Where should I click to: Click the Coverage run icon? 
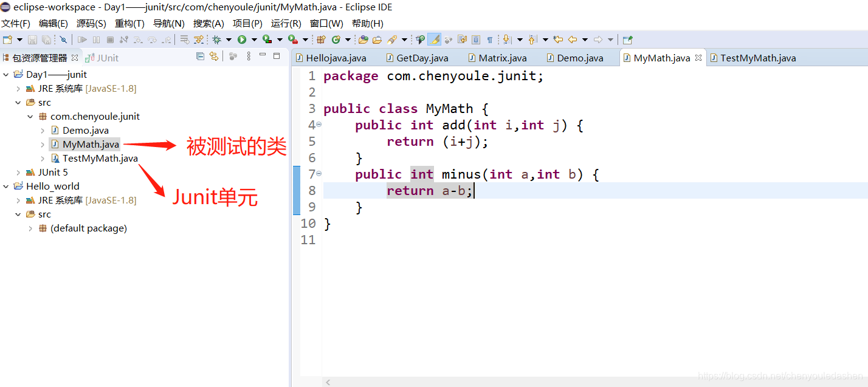point(267,39)
